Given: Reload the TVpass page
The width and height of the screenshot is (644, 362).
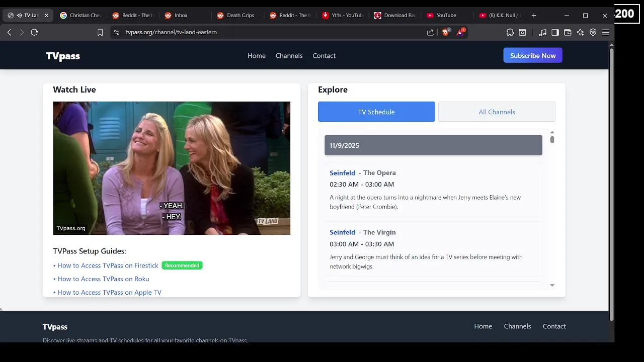Looking at the screenshot, I should pos(34,32).
